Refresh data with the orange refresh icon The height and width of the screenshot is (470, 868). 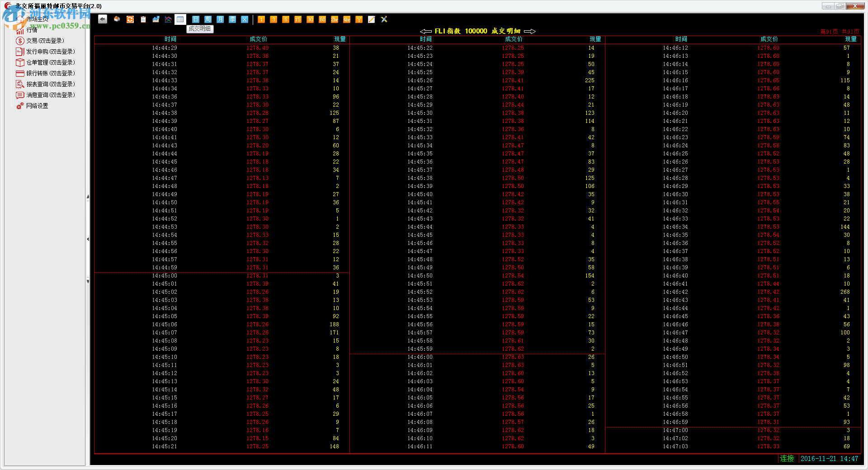130,19
